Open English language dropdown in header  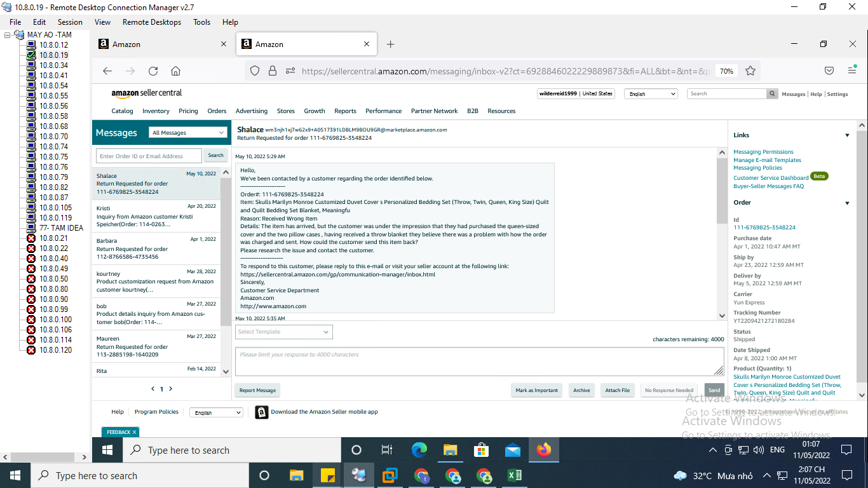[651, 93]
